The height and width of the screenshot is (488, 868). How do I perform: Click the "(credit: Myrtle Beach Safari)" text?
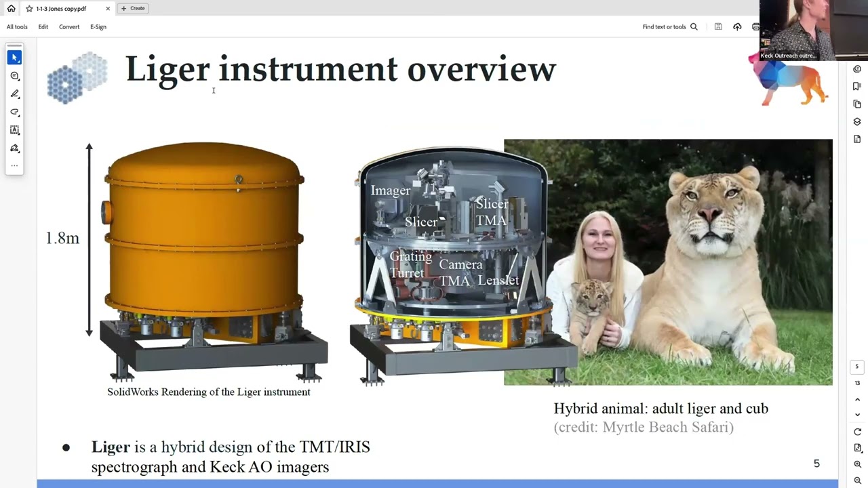point(644,427)
